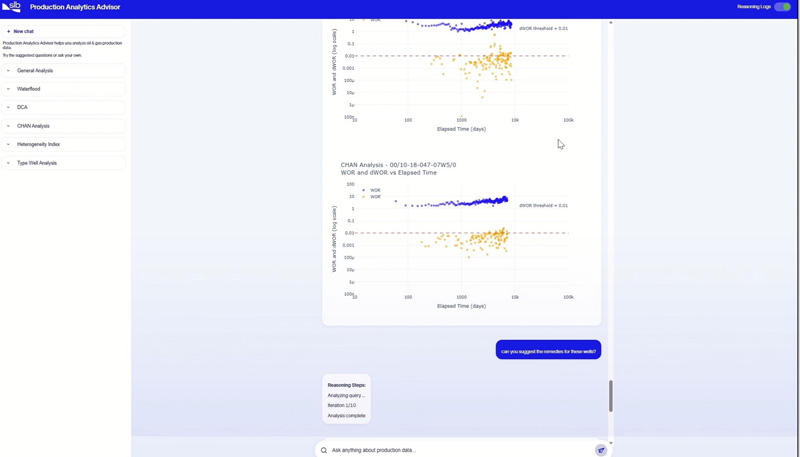This screenshot has height=457, width=800.
Task: Click the Reasoning Steps card
Action: click(346, 399)
